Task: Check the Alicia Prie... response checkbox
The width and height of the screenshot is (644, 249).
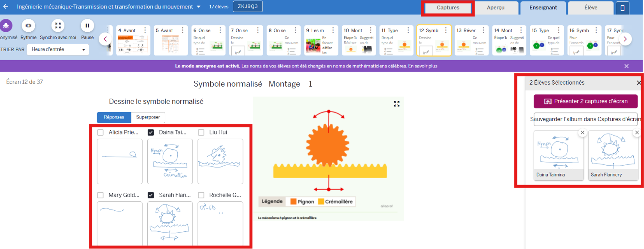Action: (x=100, y=133)
